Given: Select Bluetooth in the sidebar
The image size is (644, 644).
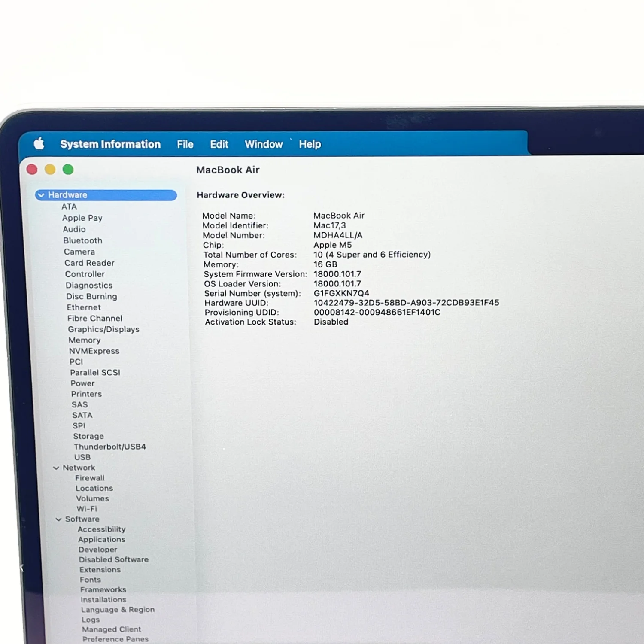Looking at the screenshot, I should tap(83, 240).
